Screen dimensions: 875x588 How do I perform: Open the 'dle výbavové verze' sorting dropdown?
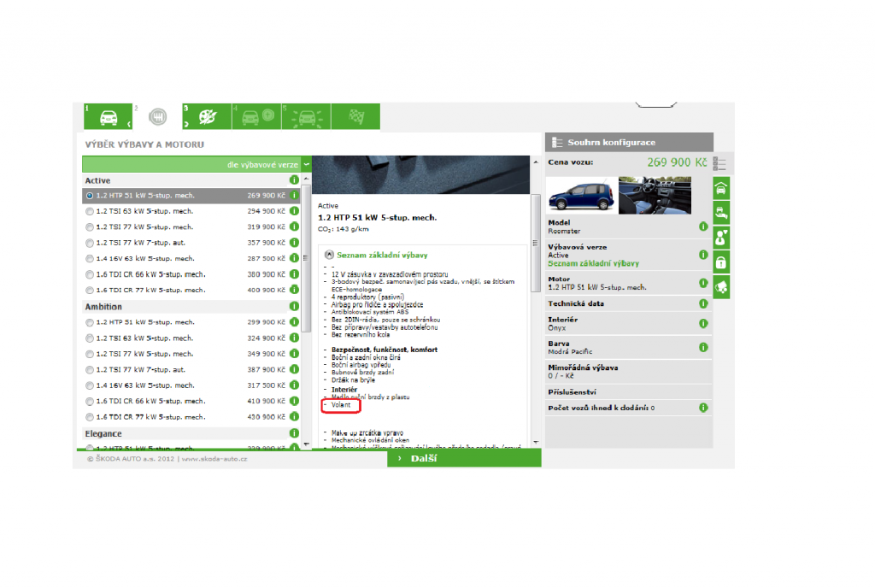click(197, 165)
